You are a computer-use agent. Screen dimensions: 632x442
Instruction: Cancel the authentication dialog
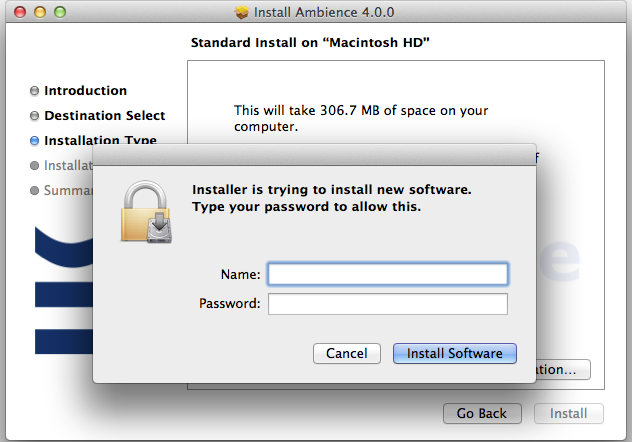347,353
